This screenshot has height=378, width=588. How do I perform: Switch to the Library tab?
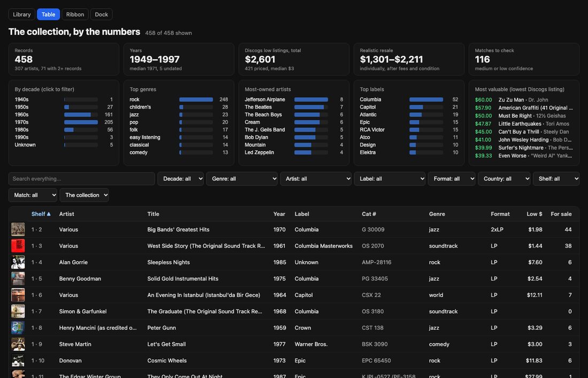[x=22, y=14]
